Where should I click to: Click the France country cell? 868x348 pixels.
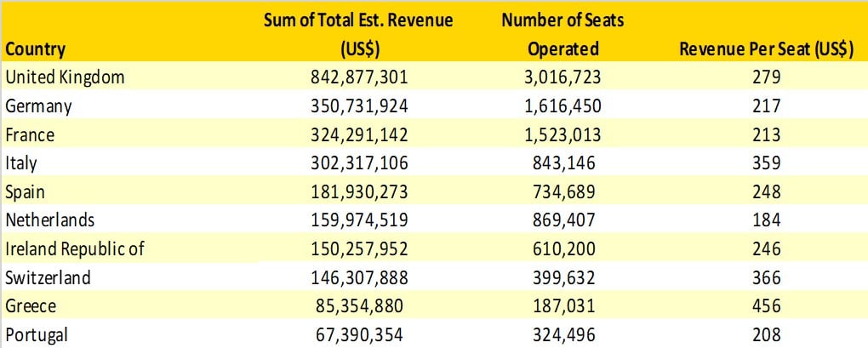pos(31,134)
